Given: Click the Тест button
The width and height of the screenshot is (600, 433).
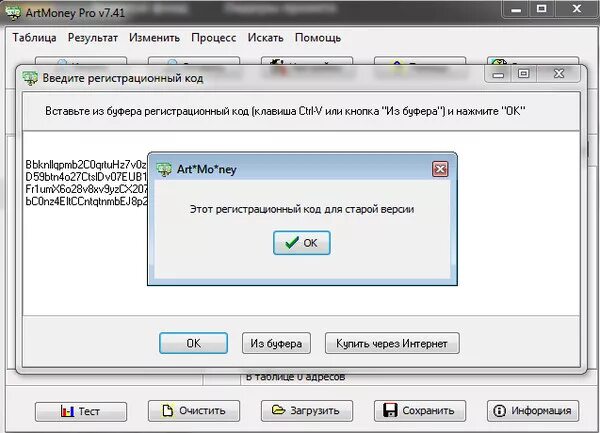Looking at the screenshot, I should coord(81,411).
